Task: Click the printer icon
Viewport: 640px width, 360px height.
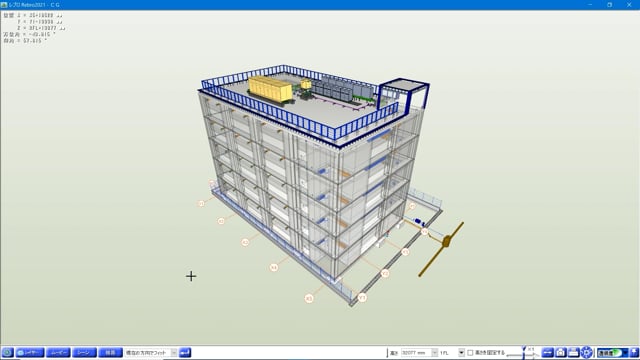Action: coord(573,352)
